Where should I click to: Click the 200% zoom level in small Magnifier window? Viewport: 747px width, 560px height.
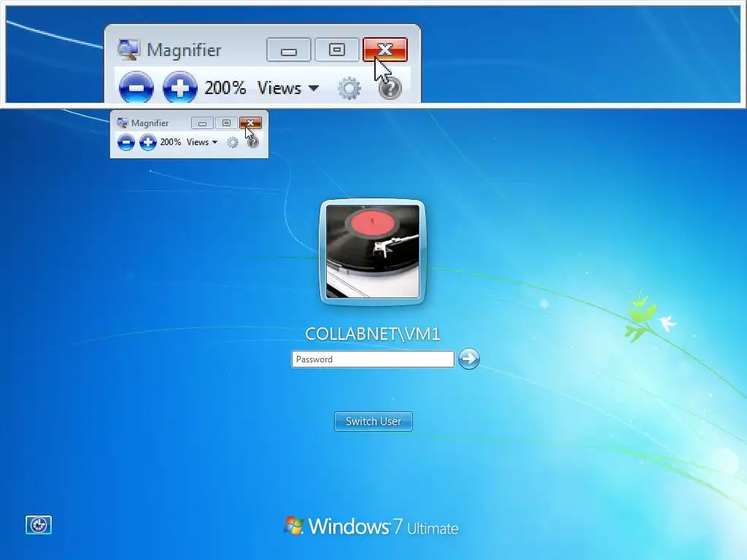(x=170, y=142)
